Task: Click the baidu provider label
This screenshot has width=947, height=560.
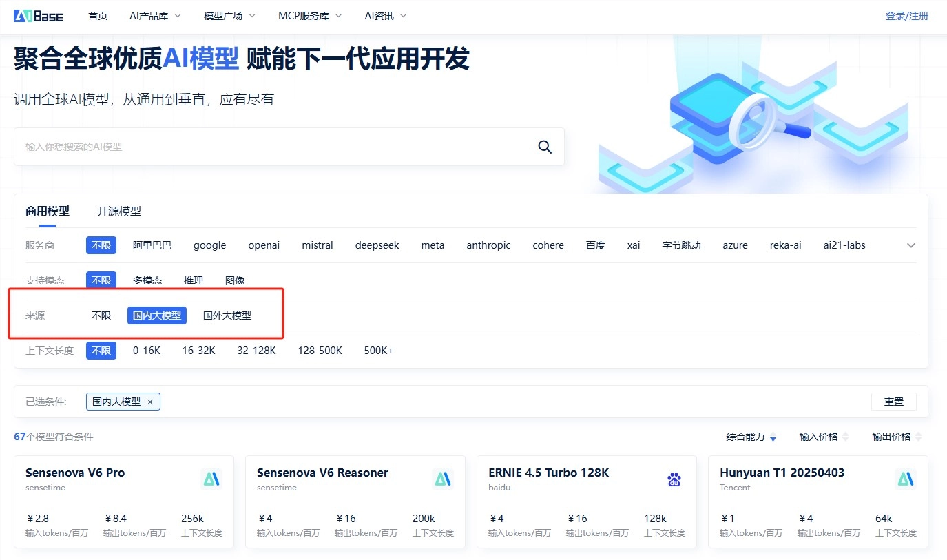Action: pyautogui.click(x=499, y=488)
